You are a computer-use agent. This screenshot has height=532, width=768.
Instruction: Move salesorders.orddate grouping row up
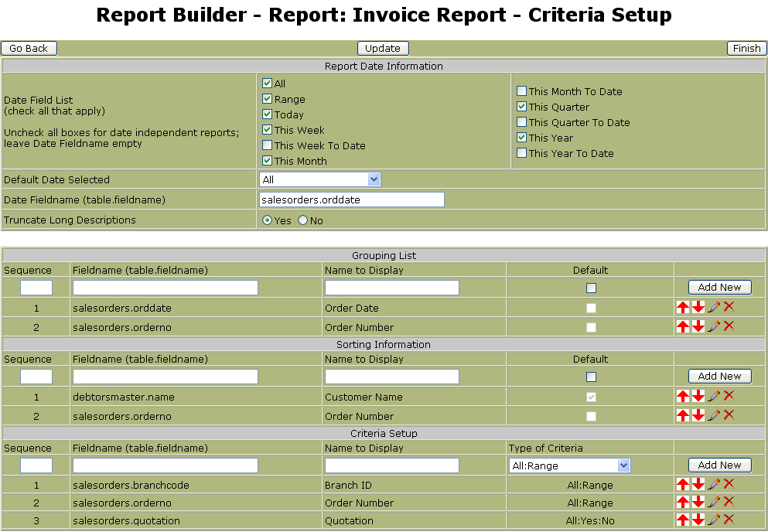click(x=682, y=308)
